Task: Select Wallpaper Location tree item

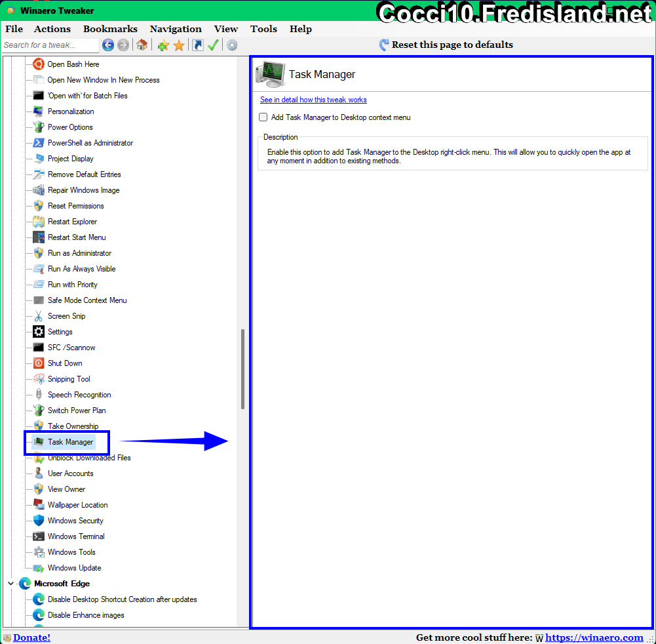Action: coord(78,505)
